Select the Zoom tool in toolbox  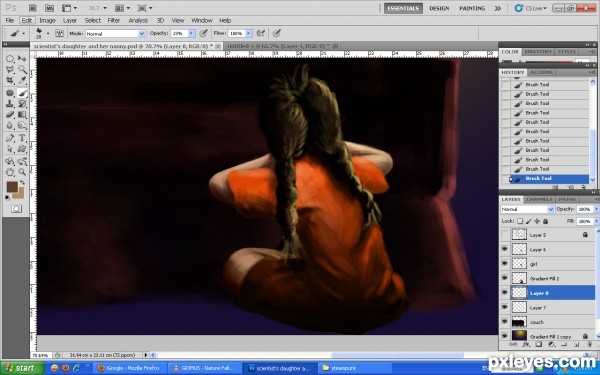click(22, 172)
